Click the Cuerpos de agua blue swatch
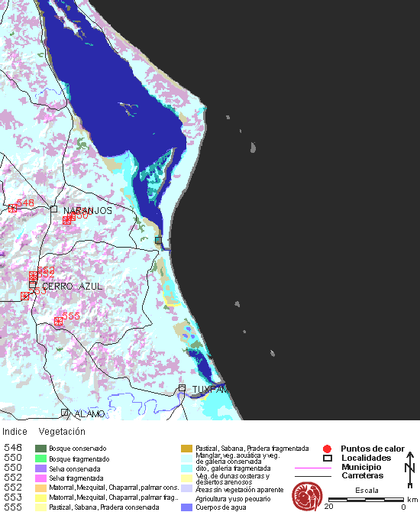The image size is (420, 512). pos(186,507)
